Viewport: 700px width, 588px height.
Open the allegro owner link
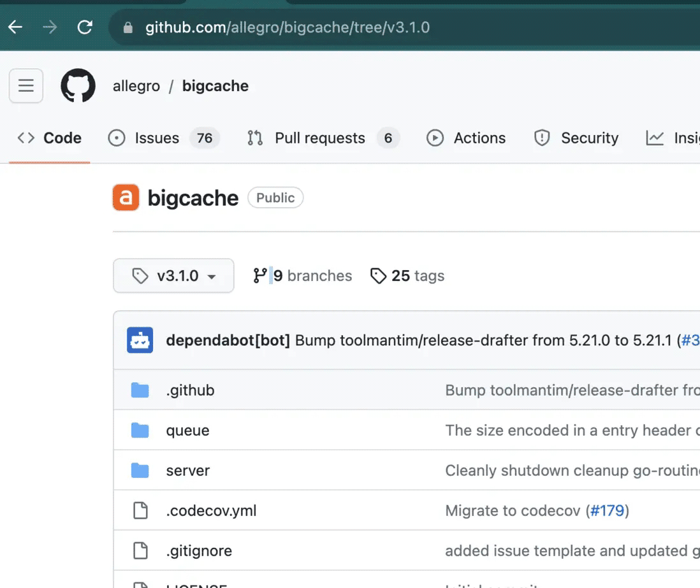pos(136,85)
